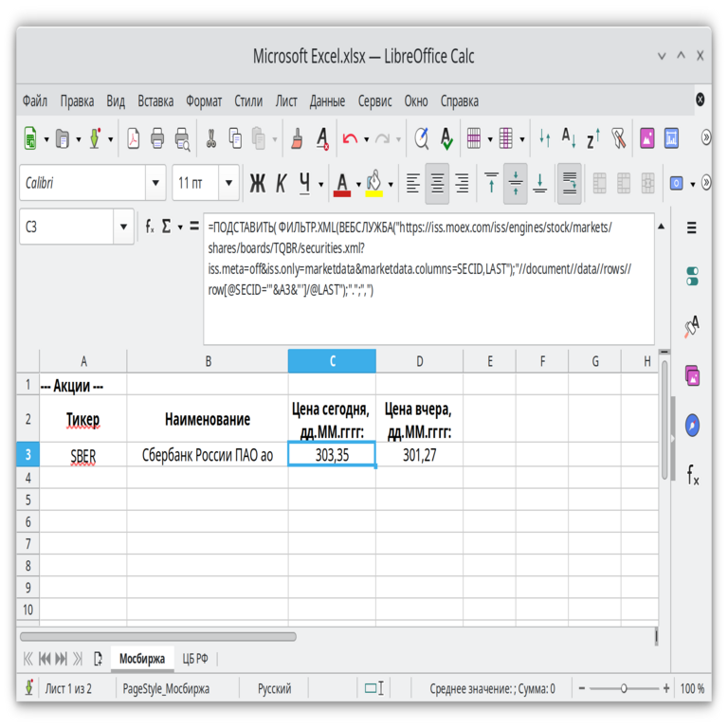Click the zoom slider in status bar
Image resolution: width=728 pixels, height=728 pixels.
coord(624,689)
